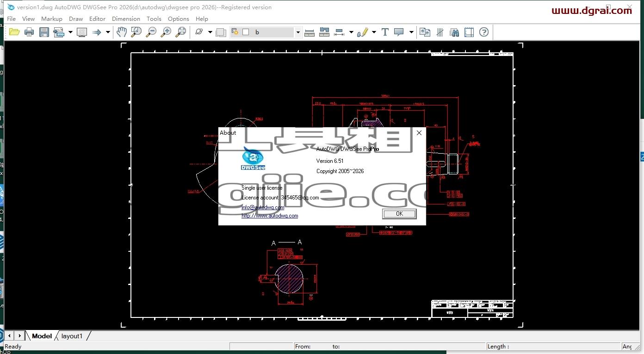Click the Zoom in magnifier icon
Viewport: 644px width, 354px height.
pyautogui.click(x=166, y=32)
